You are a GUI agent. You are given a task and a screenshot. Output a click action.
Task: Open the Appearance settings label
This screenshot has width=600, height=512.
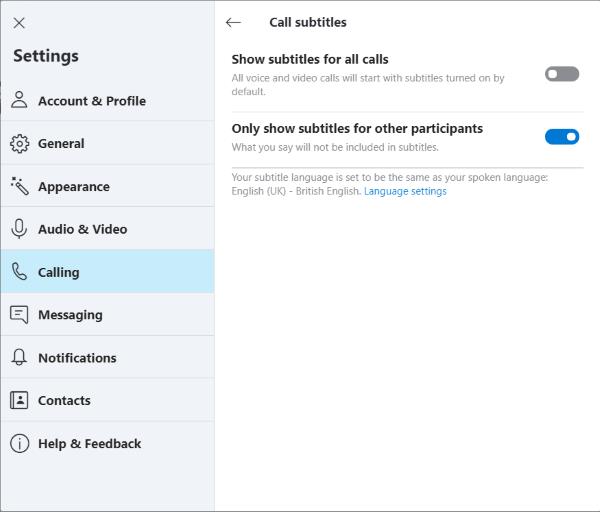(74, 187)
